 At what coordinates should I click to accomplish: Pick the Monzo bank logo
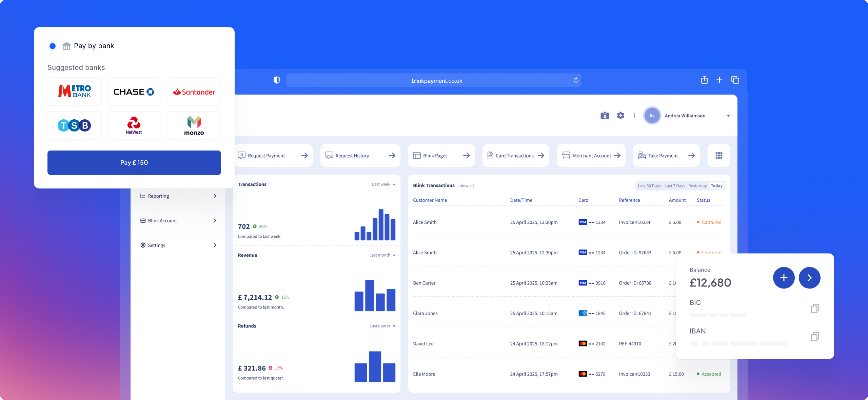pyautogui.click(x=194, y=125)
